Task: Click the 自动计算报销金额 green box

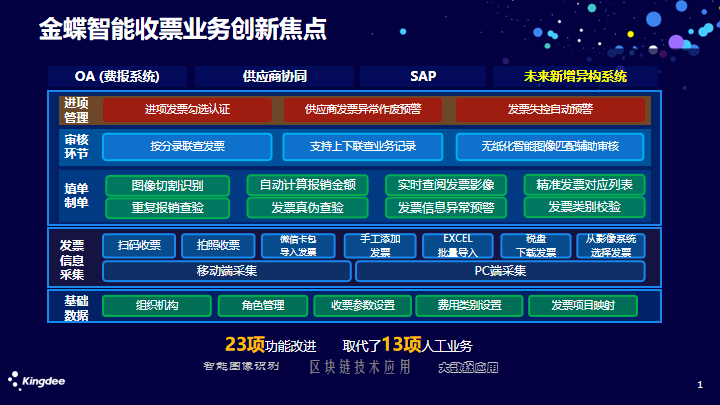Action: pyautogui.click(x=308, y=185)
